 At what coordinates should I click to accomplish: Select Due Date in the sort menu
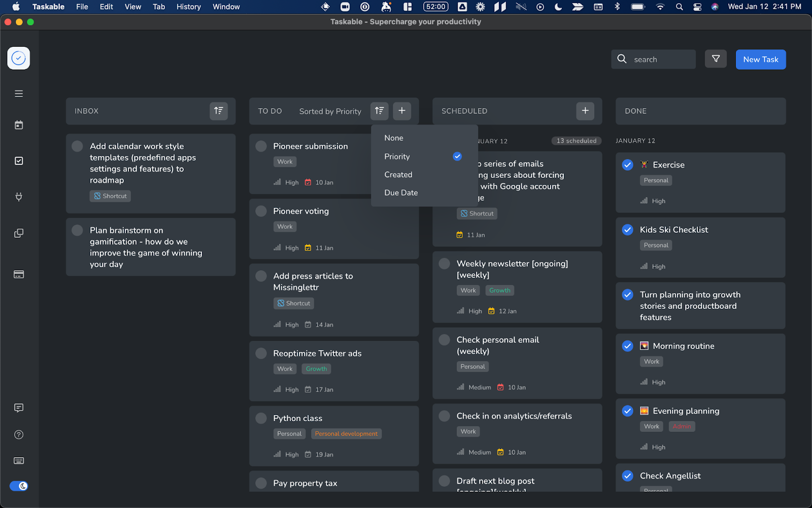pos(401,193)
